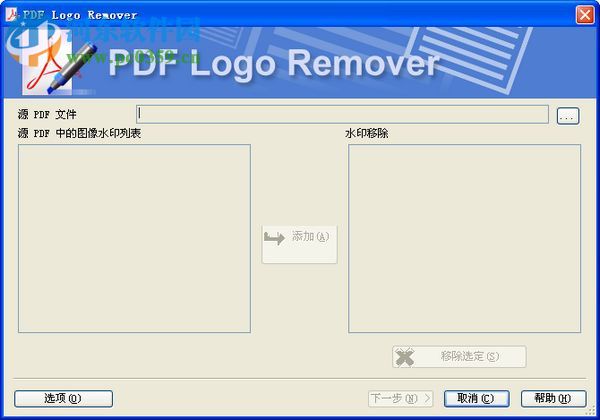This screenshot has width=600, height=420.
Task: Click the 移除选定(S) remove selected button
Action: tap(459, 357)
